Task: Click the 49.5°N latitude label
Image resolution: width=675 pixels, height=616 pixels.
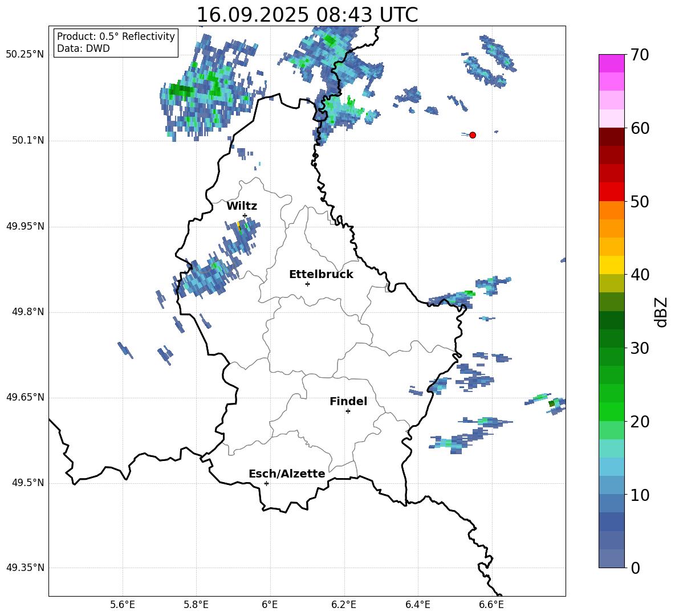Action: click(28, 483)
